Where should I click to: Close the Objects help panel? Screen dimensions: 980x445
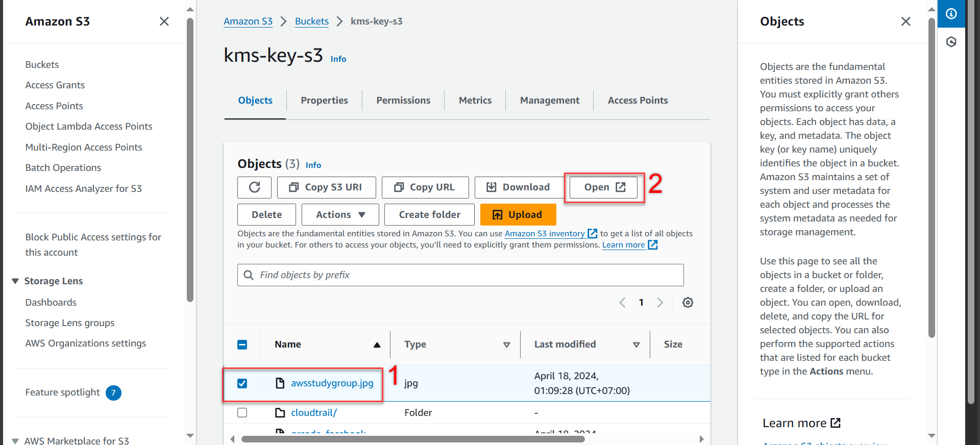tap(905, 21)
